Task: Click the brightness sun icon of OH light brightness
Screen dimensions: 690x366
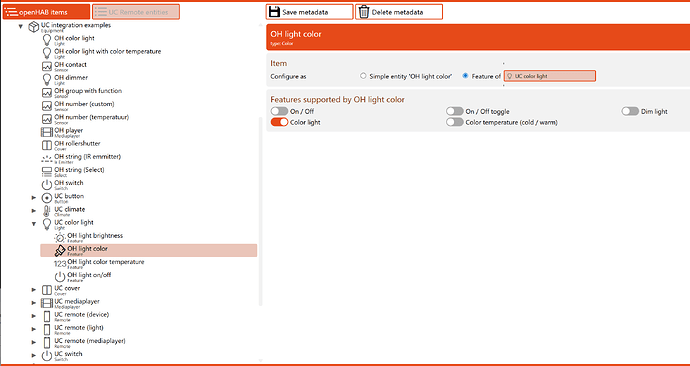Action: (60, 238)
